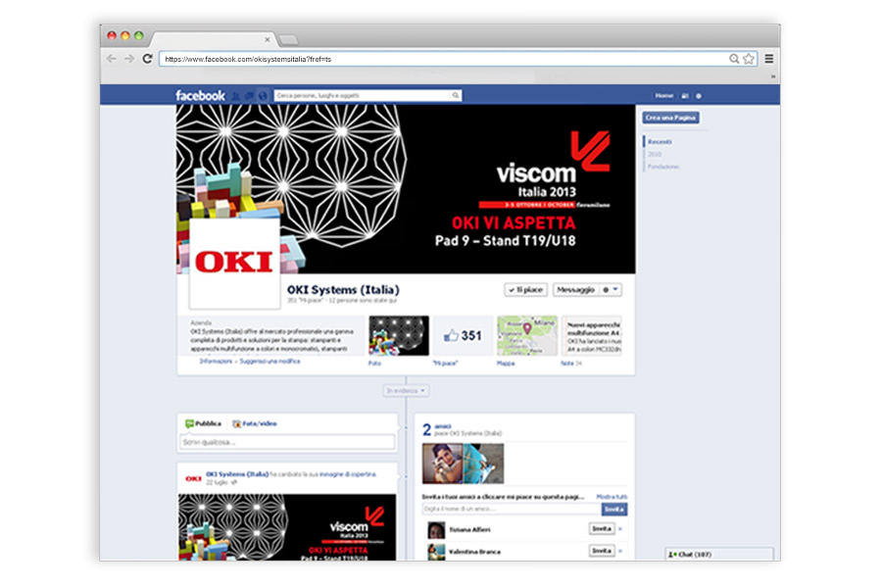Open the Chrome hamburger menu
Image resolution: width=882 pixels, height=588 pixels.
click(x=769, y=59)
